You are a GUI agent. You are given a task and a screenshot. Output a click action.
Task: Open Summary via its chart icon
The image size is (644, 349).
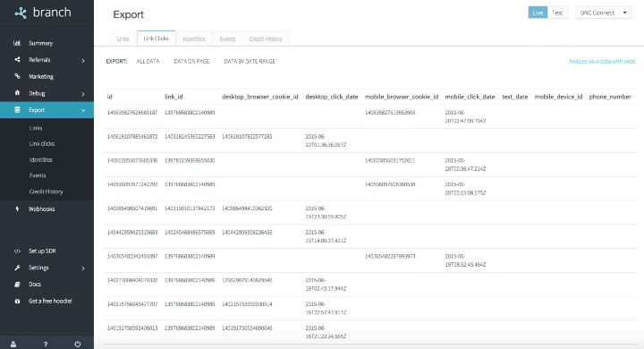click(x=17, y=43)
